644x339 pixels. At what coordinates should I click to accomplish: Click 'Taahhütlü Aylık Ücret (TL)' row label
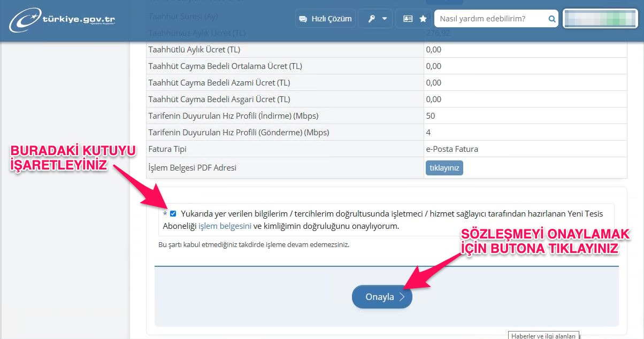[x=194, y=50]
